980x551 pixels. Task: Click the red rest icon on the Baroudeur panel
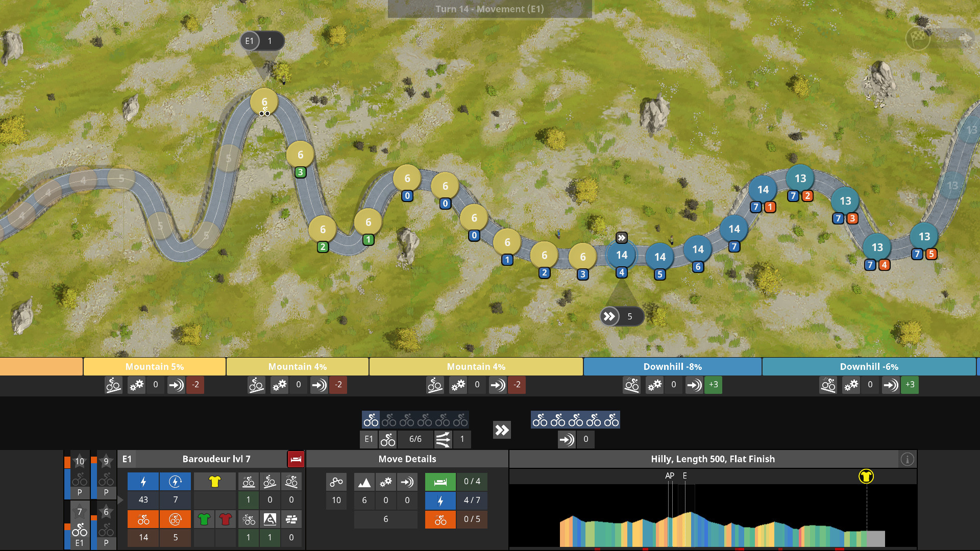click(x=296, y=459)
